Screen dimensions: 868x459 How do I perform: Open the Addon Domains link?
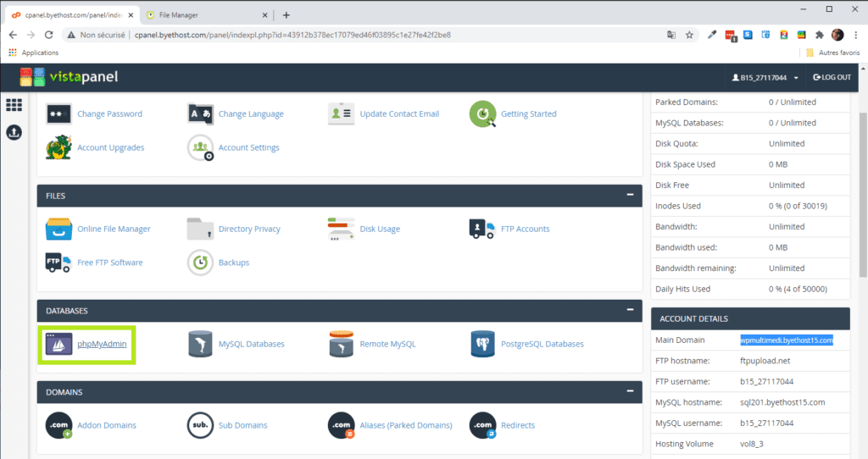[x=107, y=425]
